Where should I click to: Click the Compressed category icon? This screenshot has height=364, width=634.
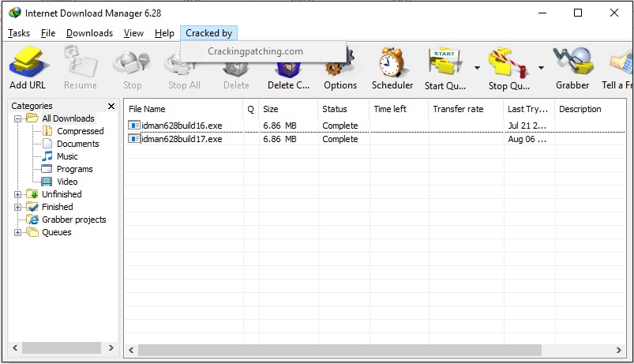coord(47,130)
